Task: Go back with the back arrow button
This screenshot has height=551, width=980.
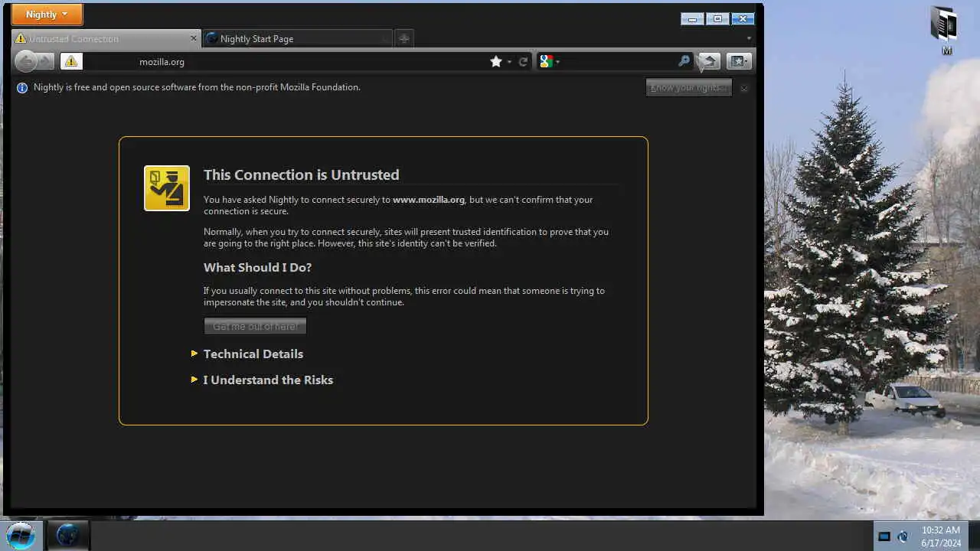Action: pos(25,61)
